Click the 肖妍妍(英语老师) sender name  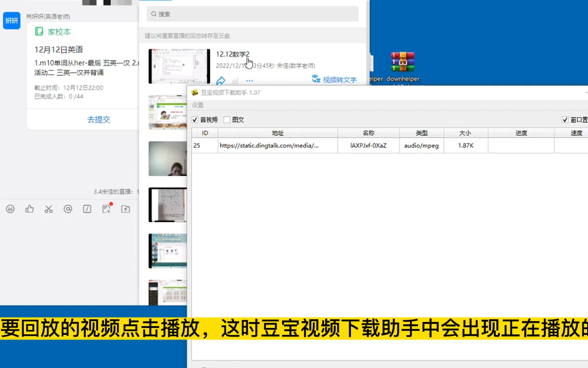[48, 17]
